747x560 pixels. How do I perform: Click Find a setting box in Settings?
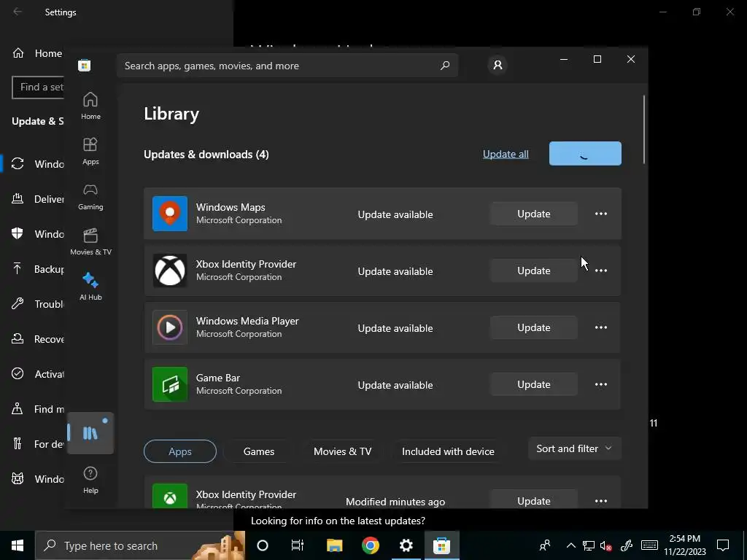tap(38, 87)
